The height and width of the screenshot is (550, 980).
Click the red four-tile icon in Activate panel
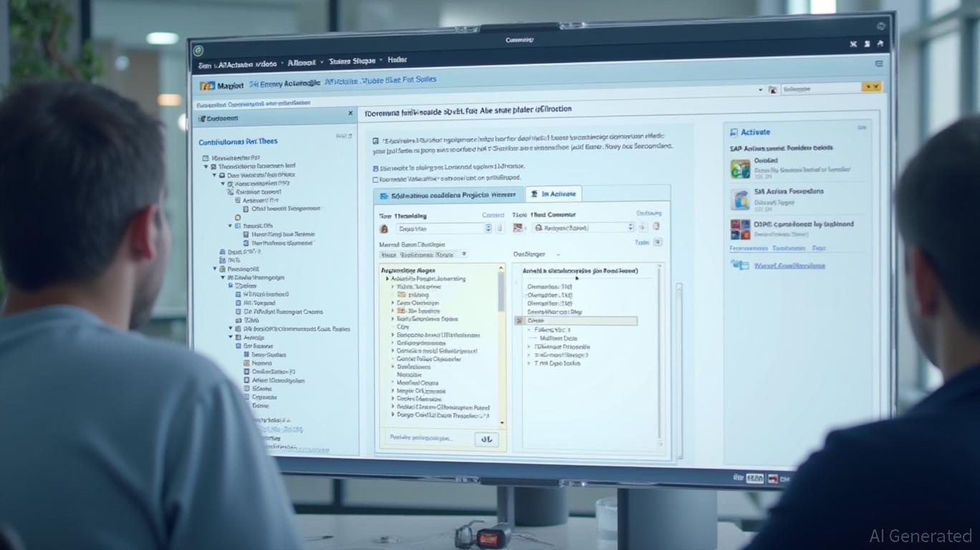pos(740,229)
